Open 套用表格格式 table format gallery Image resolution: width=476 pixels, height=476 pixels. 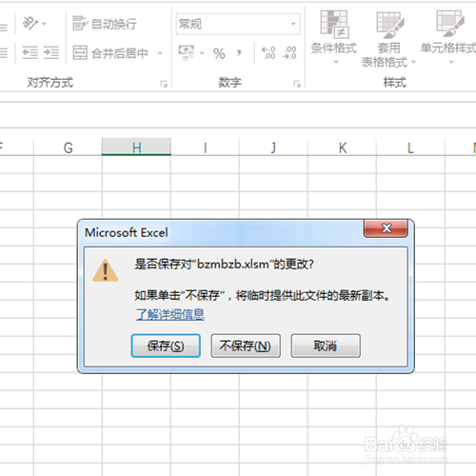(388, 39)
